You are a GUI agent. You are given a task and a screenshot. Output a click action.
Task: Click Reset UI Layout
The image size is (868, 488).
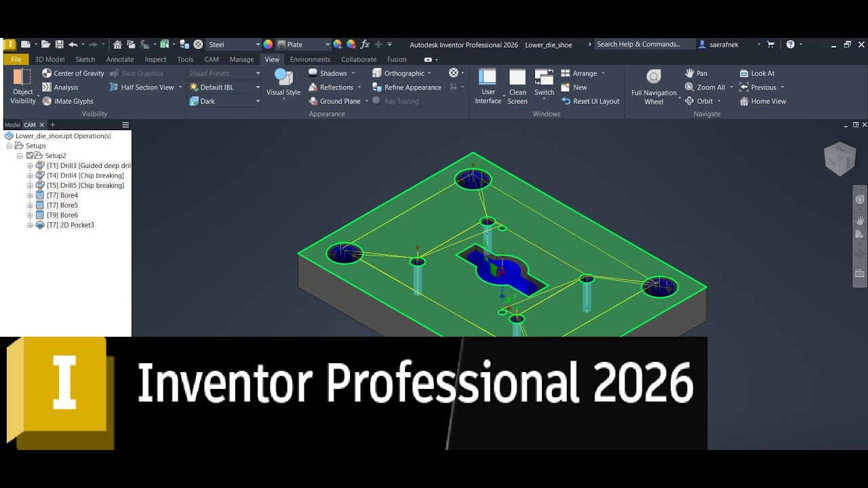(x=590, y=101)
